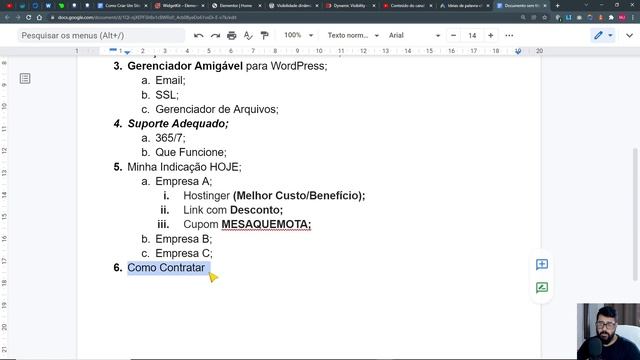Add a comment using the side button

click(x=542, y=264)
